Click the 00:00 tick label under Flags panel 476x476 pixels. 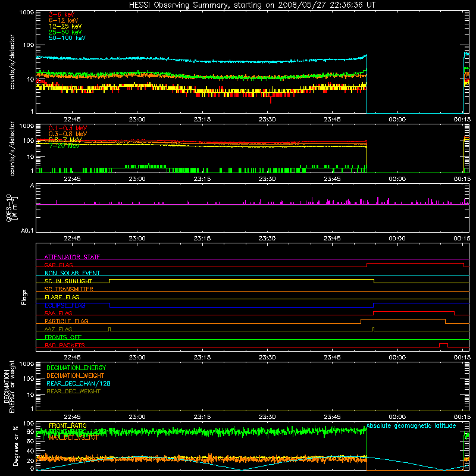coord(397,358)
